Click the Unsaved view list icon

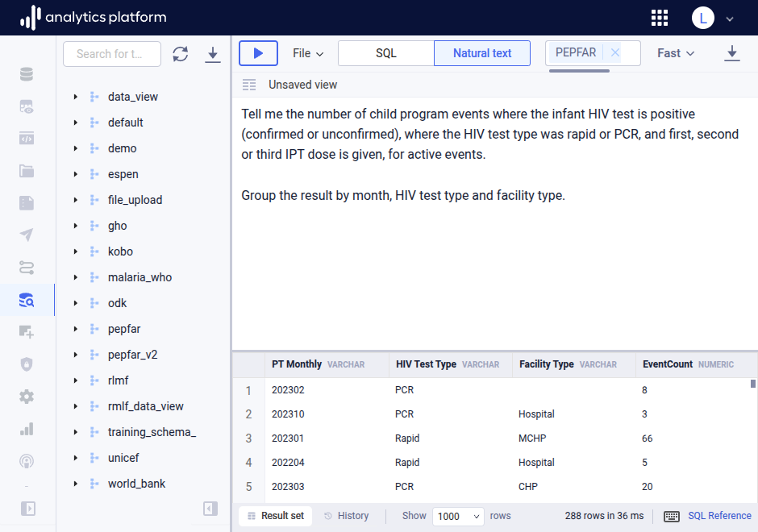pyautogui.click(x=249, y=85)
